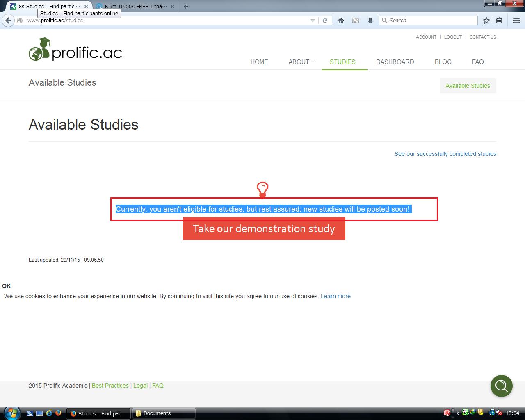Open the BLOG menu item
Screen dimensions: 525x420
tap(443, 62)
